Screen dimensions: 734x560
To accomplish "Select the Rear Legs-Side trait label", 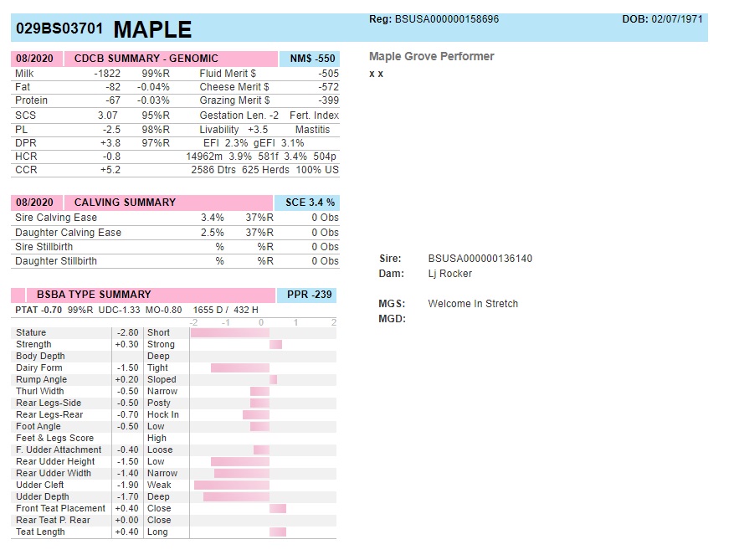I will coord(49,403).
